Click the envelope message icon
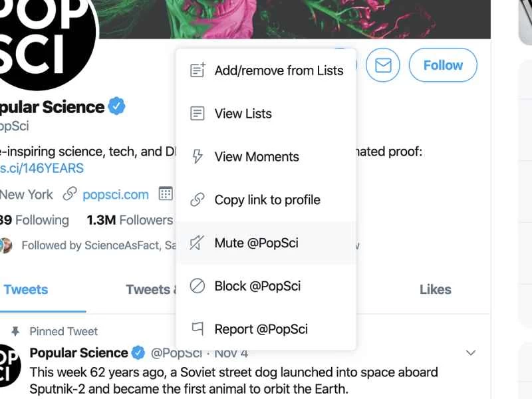Screen dimensions: 532x399 [x=382, y=65]
